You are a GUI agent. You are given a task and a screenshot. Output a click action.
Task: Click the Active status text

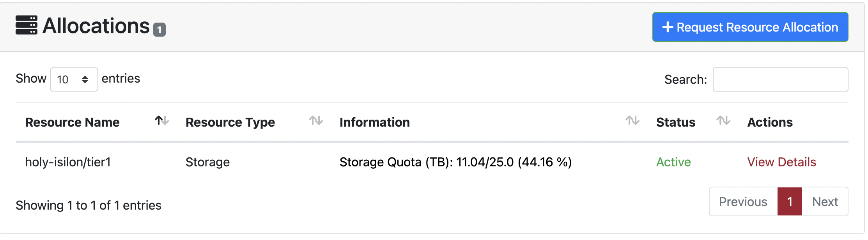673,162
